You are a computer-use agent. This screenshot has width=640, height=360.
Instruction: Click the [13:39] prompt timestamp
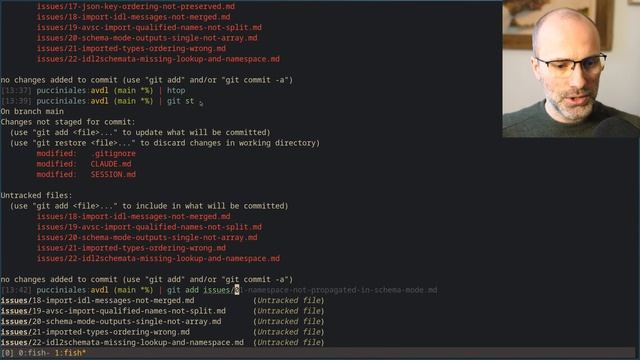pos(16,101)
